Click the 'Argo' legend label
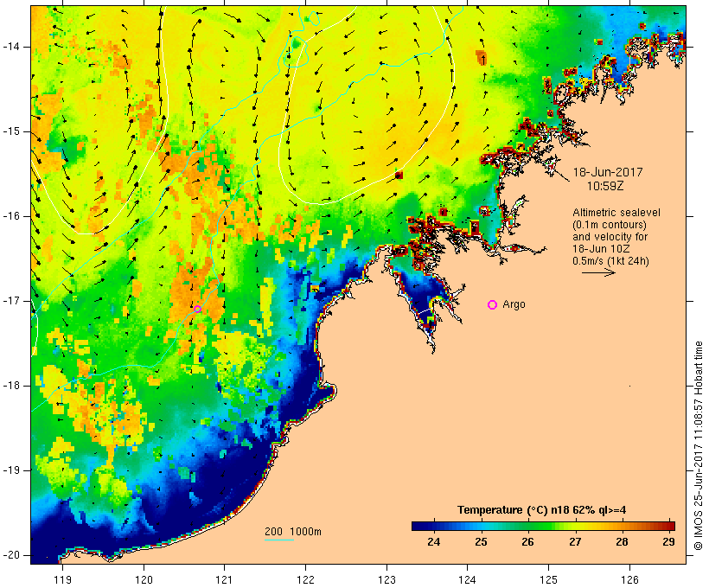Image resolution: width=709 pixels, height=588 pixels. [514, 304]
